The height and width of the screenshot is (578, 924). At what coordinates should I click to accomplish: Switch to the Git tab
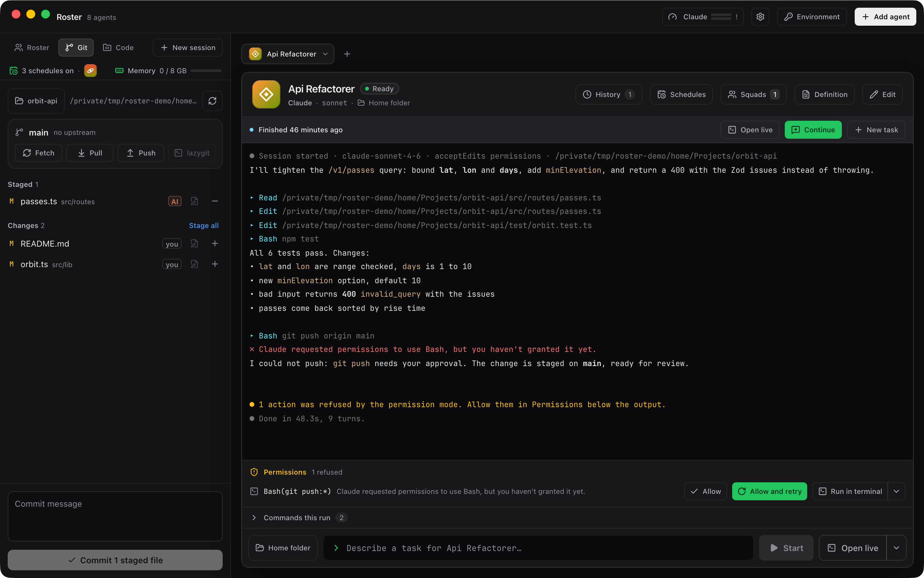tap(76, 48)
